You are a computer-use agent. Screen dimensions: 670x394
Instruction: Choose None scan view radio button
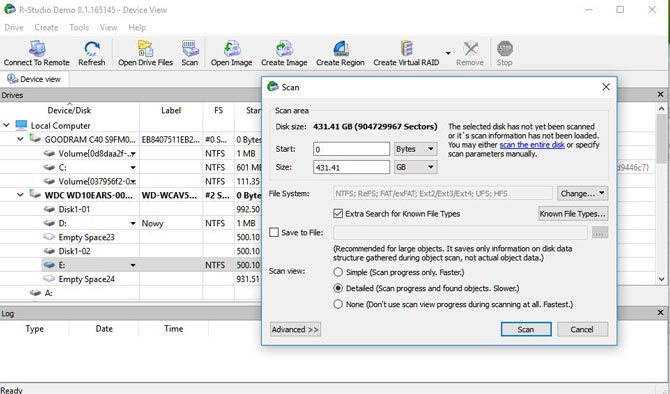[338, 304]
